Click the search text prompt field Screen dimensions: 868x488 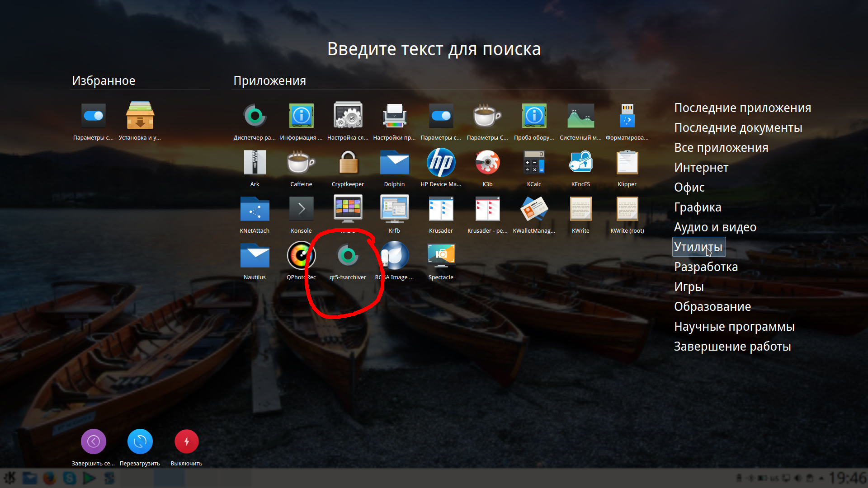tap(434, 49)
